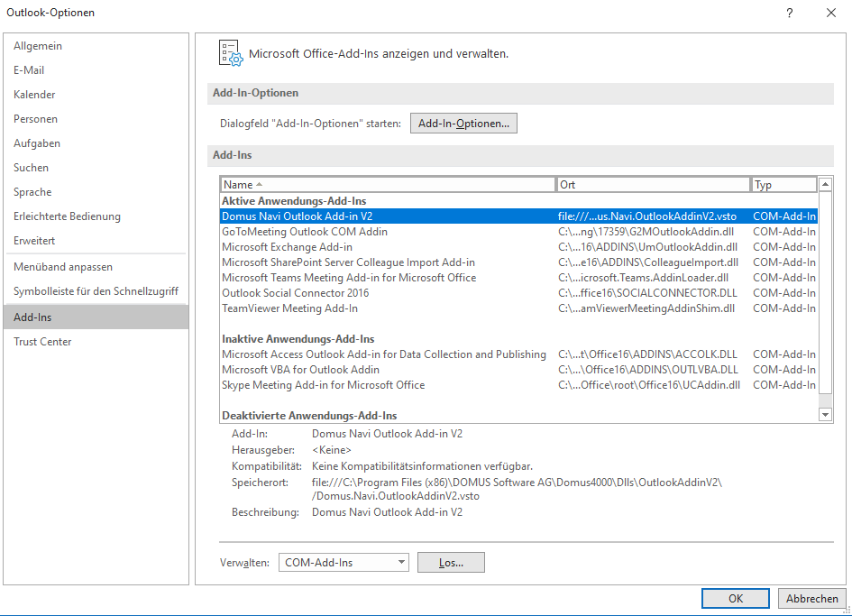Click the OUTLVBA.DLL location cell
852x616 pixels.
648,370
